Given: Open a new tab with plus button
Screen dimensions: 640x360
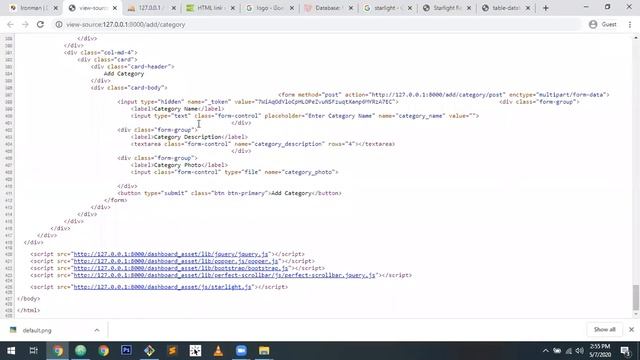Looking at the screenshot, I should (546, 8).
